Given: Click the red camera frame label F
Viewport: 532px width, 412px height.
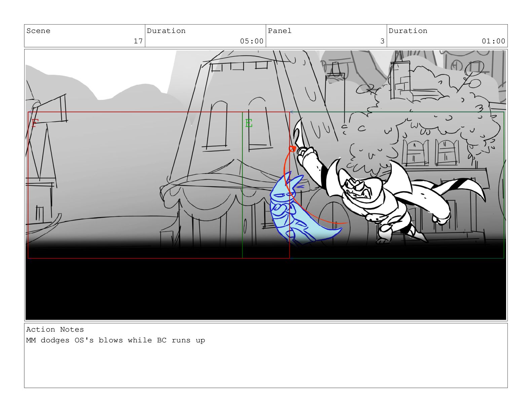Looking at the screenshot, I should 34,123.
